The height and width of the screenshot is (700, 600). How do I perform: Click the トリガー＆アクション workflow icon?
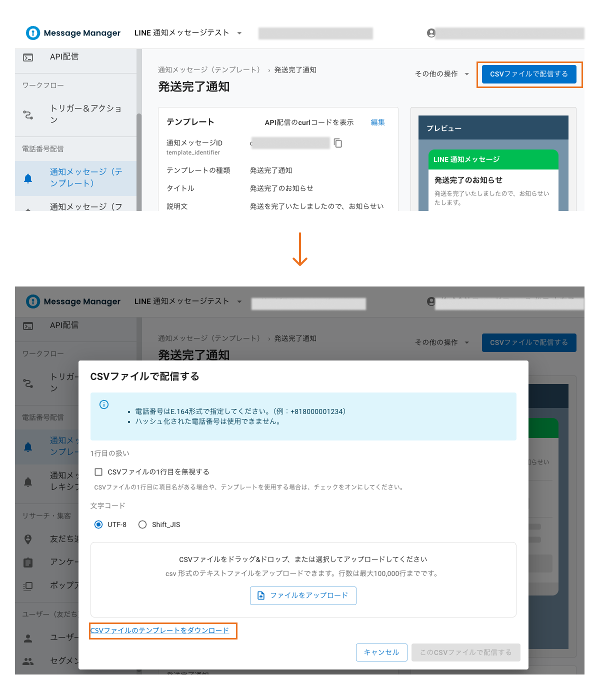coord(28,115)
